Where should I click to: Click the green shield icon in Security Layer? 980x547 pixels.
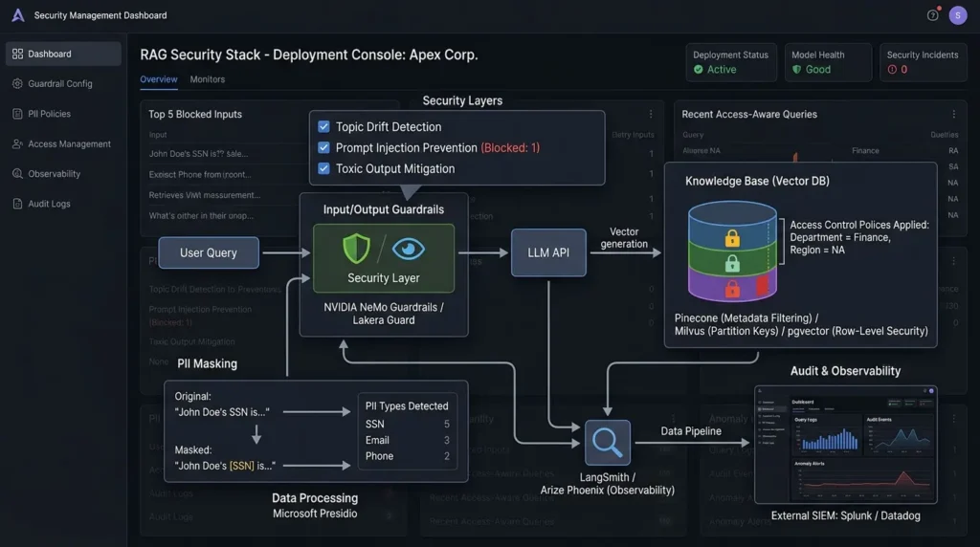point(356,249)
